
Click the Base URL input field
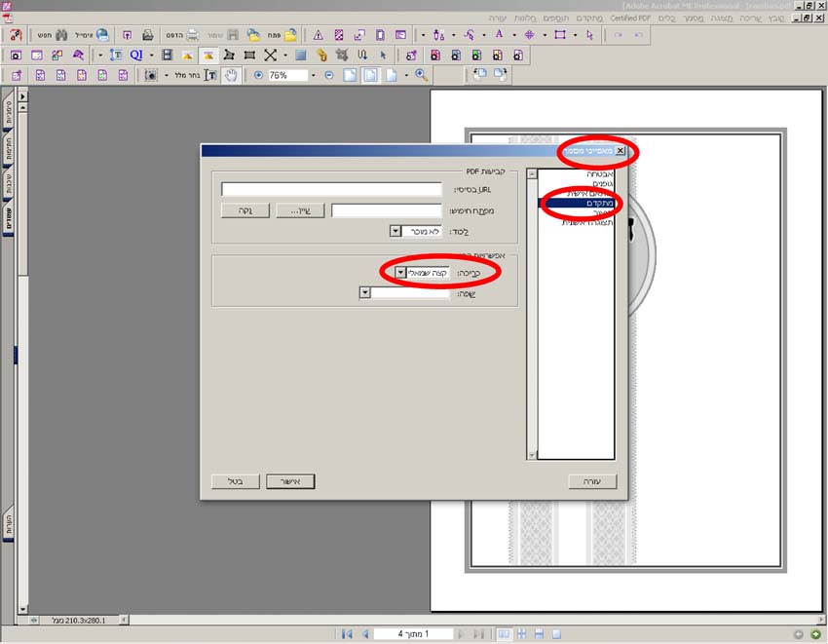click(331, 189)
